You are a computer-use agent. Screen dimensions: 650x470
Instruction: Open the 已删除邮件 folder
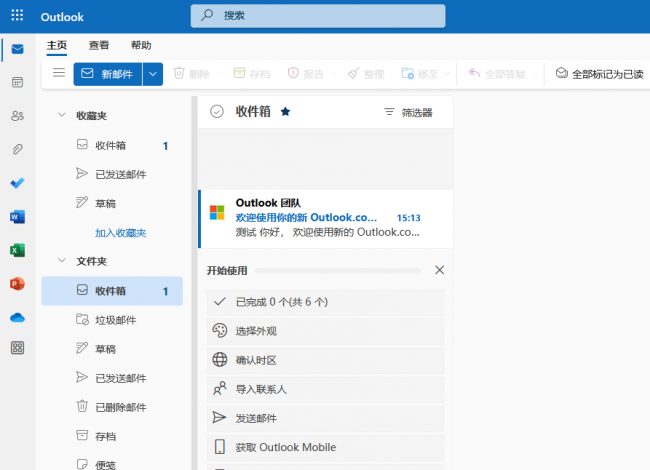coord(112,407)
